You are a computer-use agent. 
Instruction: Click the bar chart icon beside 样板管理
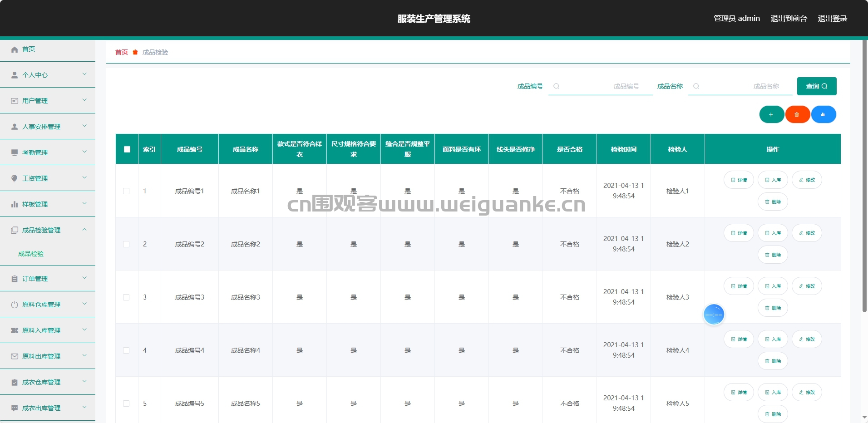(x=15, y=204)
